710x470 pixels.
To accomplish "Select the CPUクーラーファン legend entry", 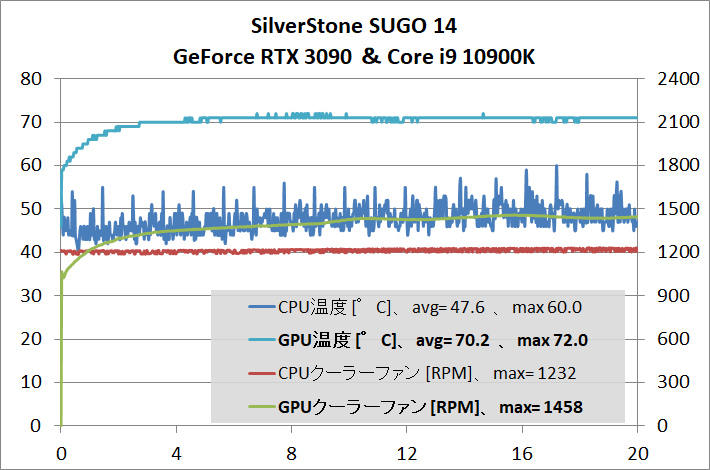I will (413, 374).
